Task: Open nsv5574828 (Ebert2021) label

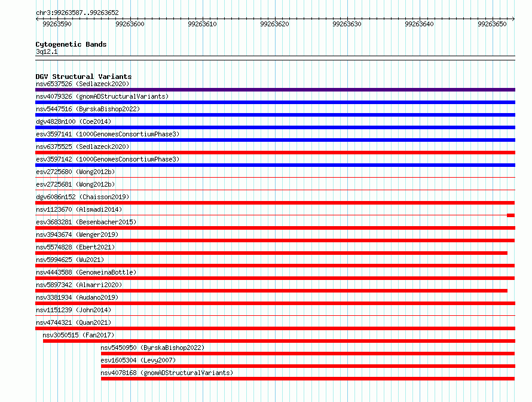Action: pyautogui.click(x=75, y=247)
